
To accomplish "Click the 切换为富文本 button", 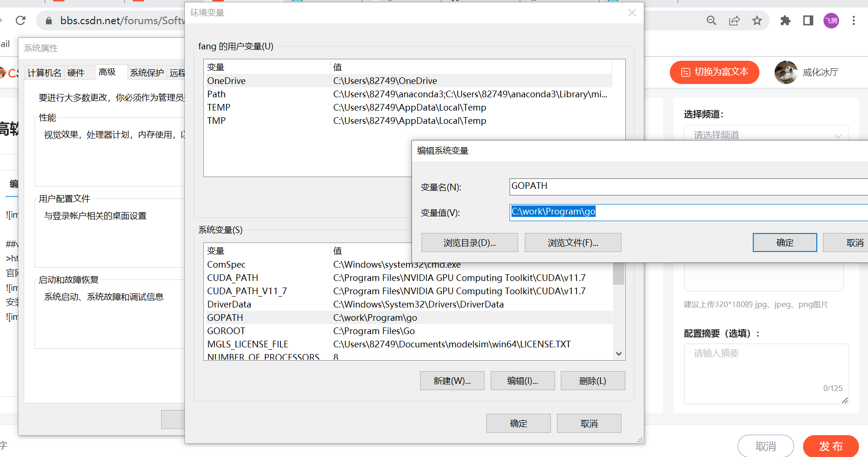I will [714, 72].
